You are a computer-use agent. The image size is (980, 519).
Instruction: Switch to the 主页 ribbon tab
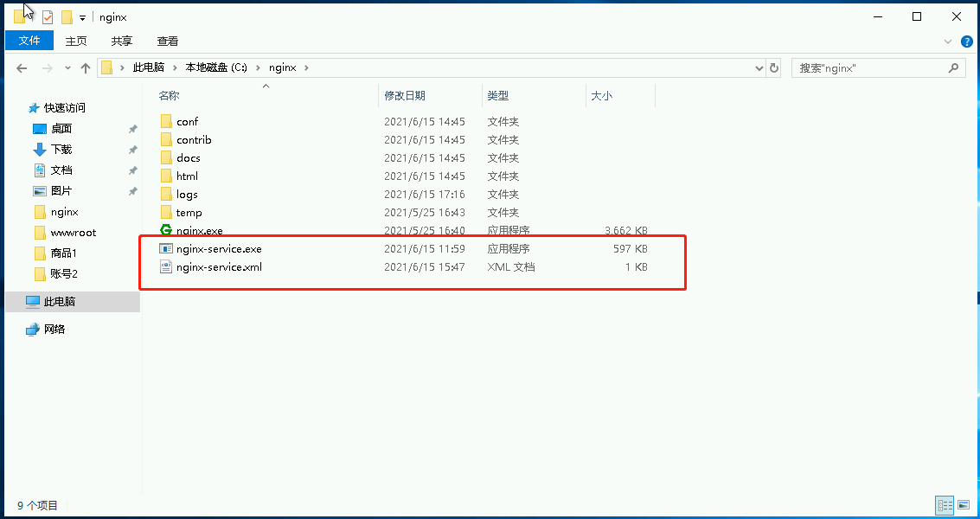coord(76,41)
